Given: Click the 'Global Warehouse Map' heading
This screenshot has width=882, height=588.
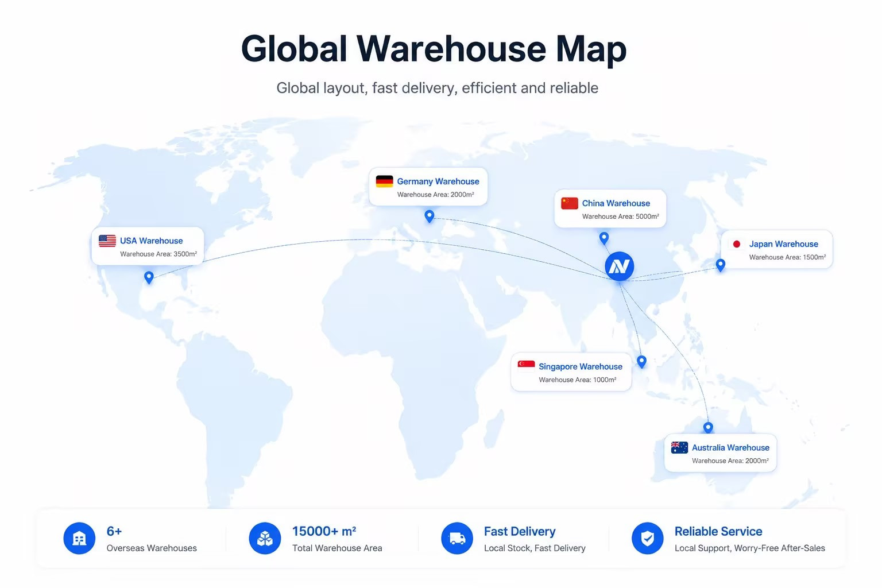Looking at the screenshot, I should coord(434,49).
